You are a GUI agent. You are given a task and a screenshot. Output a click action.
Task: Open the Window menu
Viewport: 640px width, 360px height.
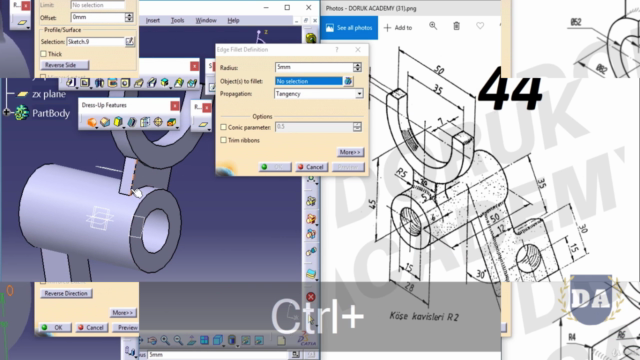pyautogui.click(x=206, y=20)
